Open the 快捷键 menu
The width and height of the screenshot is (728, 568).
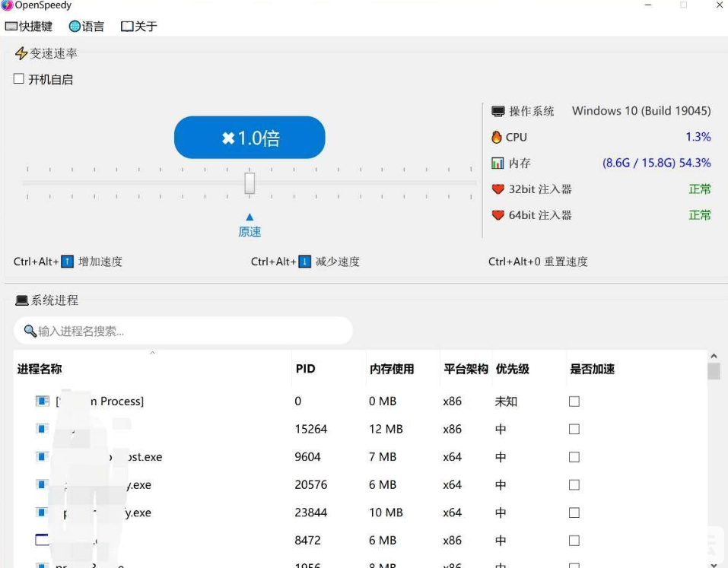(x=29, y=27)
